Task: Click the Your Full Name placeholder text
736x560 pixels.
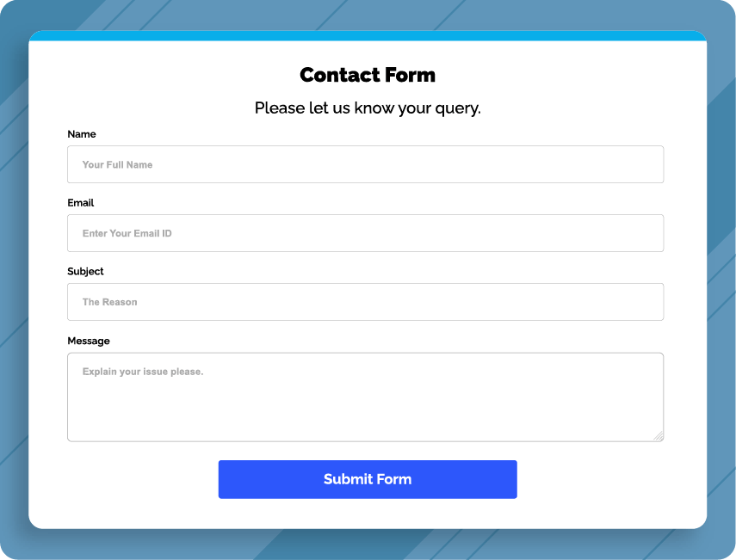Action: (115, 164)
